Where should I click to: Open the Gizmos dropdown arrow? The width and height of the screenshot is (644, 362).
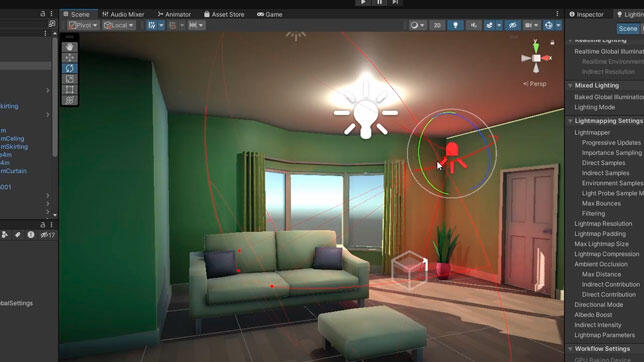click(x=558, y=25)
